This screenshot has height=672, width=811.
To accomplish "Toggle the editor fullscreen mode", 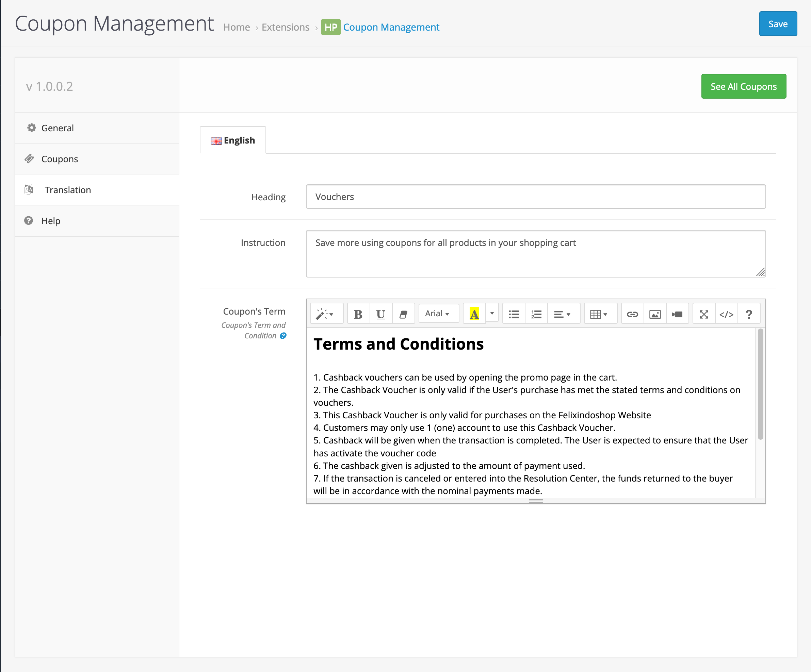I will tap(704, 314).
